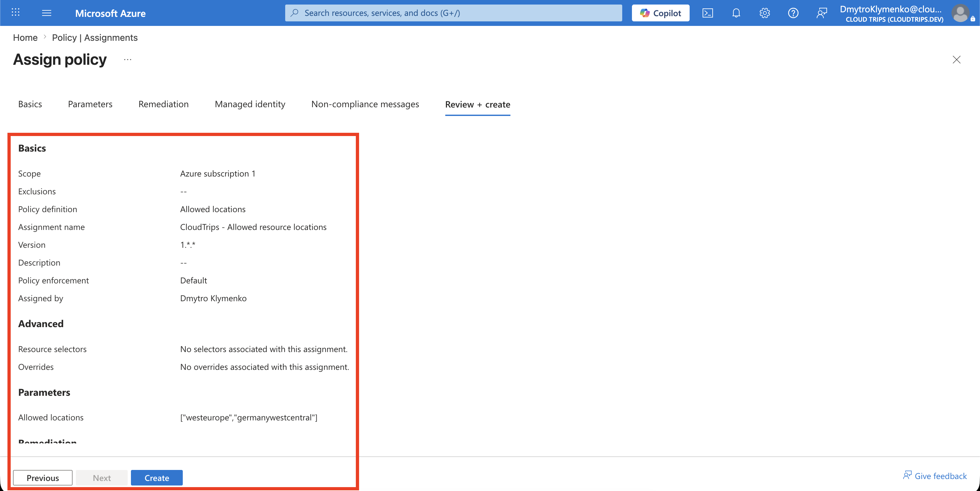
Task: Click the 'Scope' label
Action: click(29, 174)
